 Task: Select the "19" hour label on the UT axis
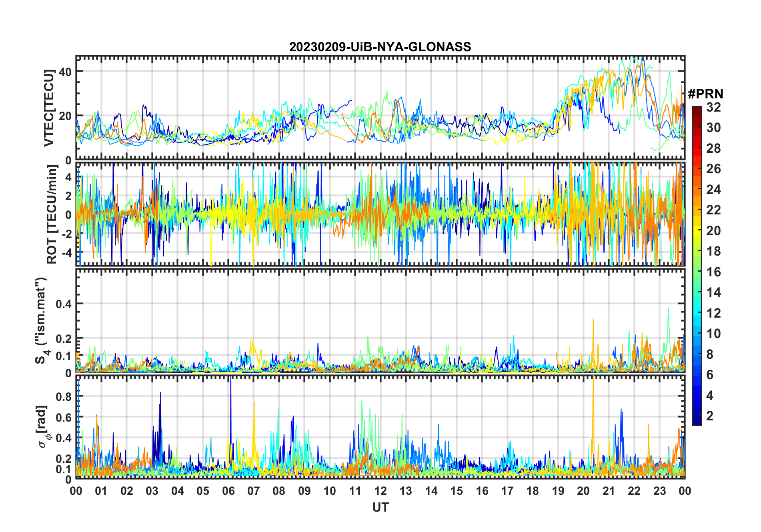click(558, 491)
